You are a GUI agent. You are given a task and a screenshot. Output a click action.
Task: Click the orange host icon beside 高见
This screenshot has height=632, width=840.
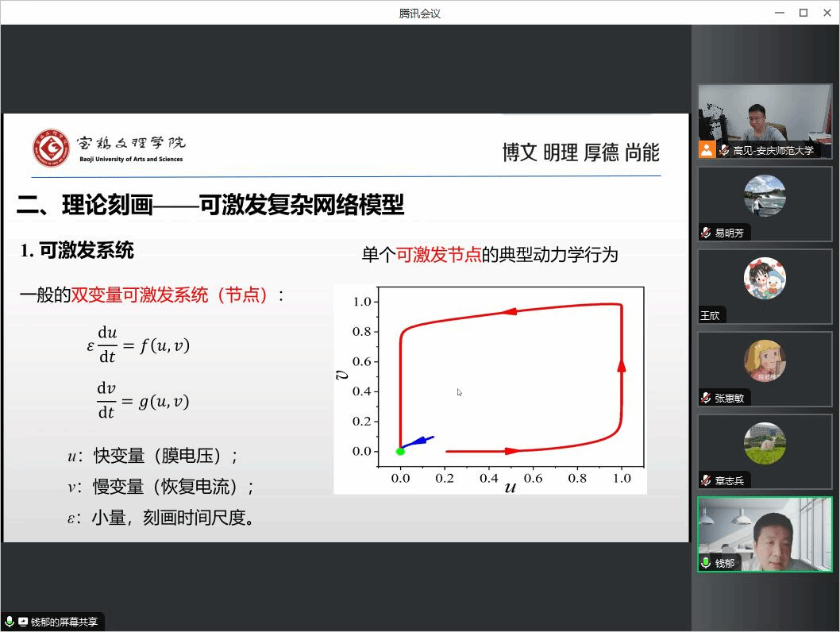(x=707, y=150)
